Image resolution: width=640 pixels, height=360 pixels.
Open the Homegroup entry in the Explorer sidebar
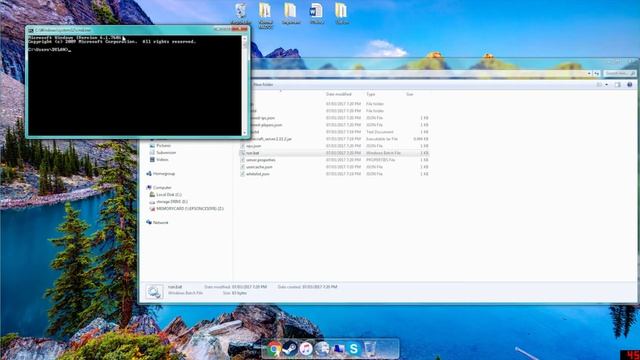click(x=161, y=173)
